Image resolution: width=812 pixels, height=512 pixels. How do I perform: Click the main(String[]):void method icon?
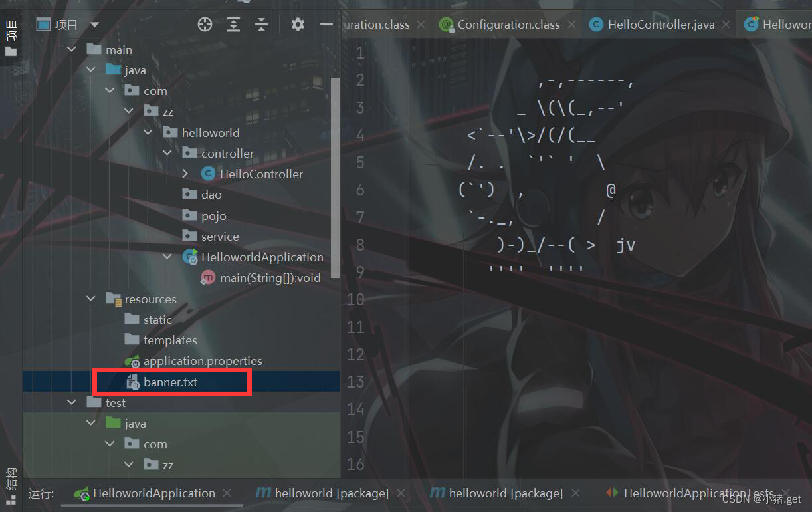click(x=207, y=277)
